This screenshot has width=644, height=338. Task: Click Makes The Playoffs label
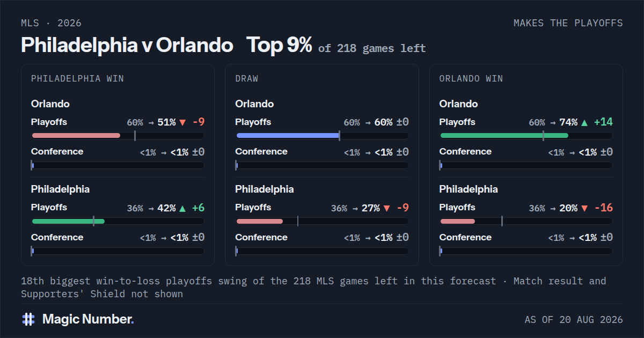[568, 23]
